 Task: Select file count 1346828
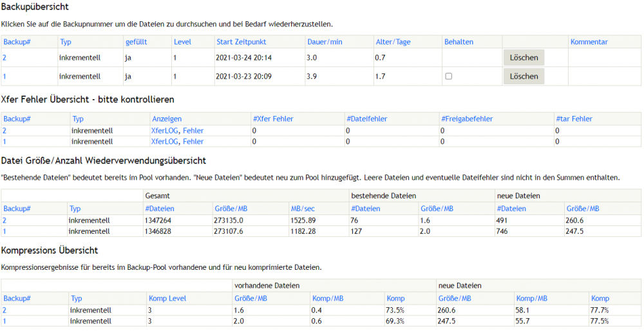pyautogui.click(x=158, y=231)
